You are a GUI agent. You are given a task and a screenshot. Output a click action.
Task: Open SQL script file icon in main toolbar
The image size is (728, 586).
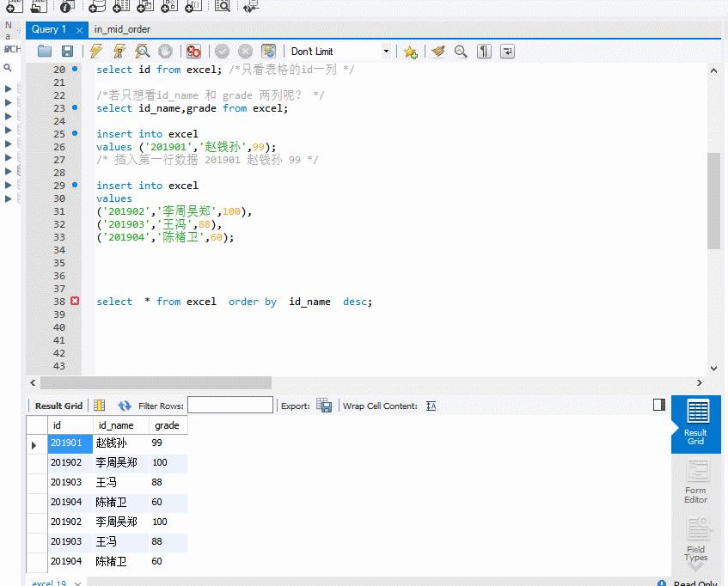39,5
